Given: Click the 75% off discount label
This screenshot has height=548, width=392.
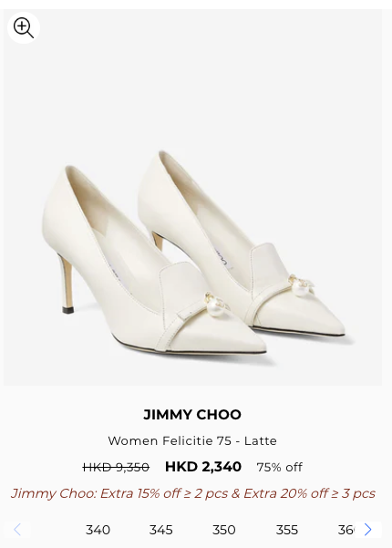Looking at the screenshot, I should point(280,467).
